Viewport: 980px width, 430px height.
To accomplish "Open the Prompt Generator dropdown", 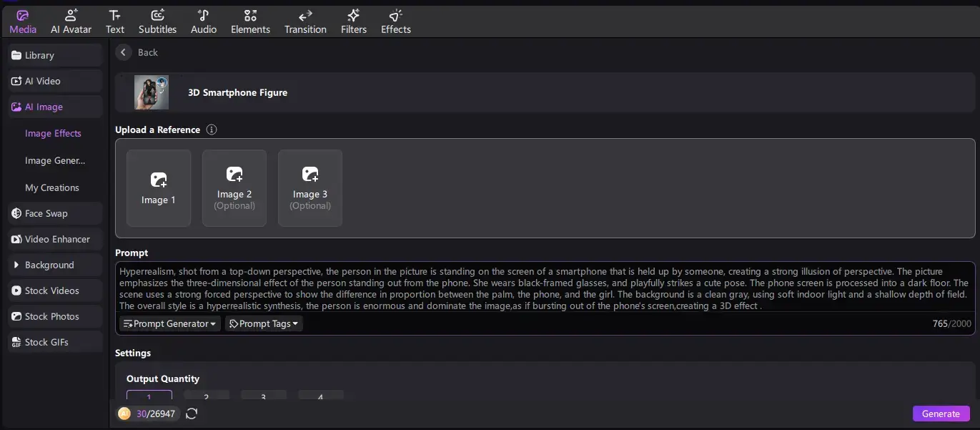I will [170, 323].
